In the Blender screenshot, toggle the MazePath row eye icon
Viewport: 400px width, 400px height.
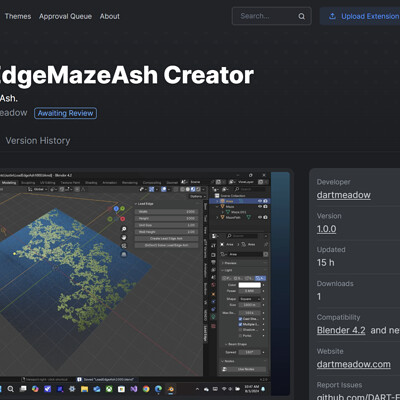[x=260, y=217]
